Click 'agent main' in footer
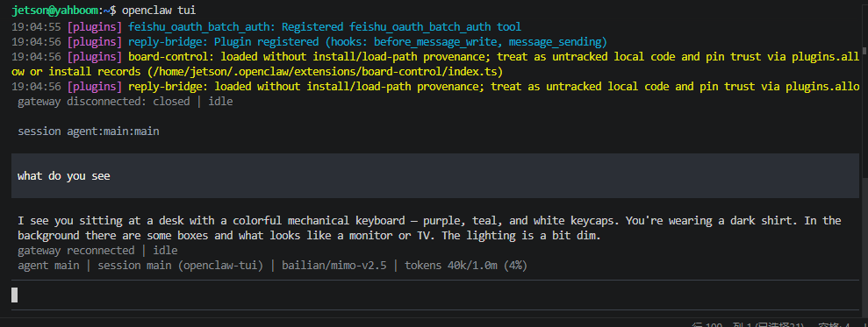The height and width of the screenshot is (327, 868). (48, 266)
